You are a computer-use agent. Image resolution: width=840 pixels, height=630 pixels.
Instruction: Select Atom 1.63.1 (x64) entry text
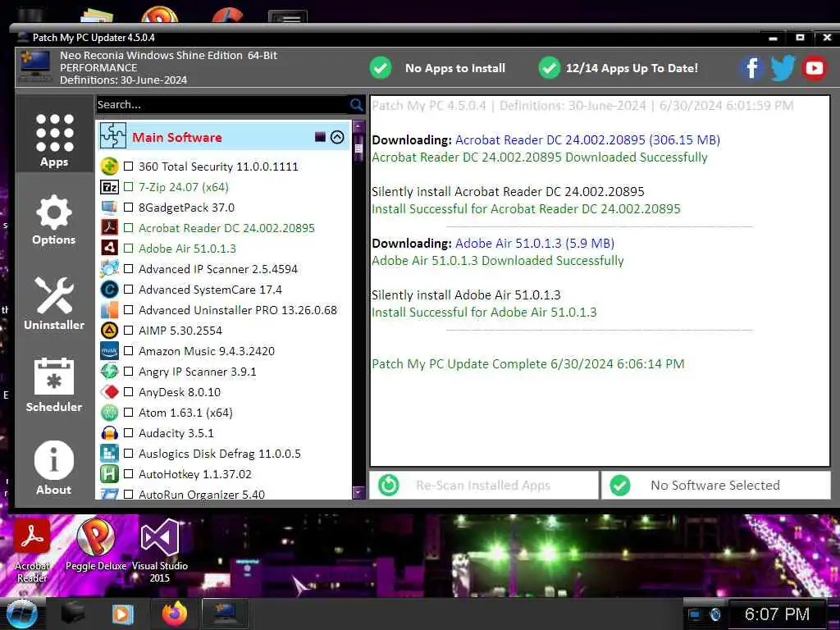(x=185, y=413)
